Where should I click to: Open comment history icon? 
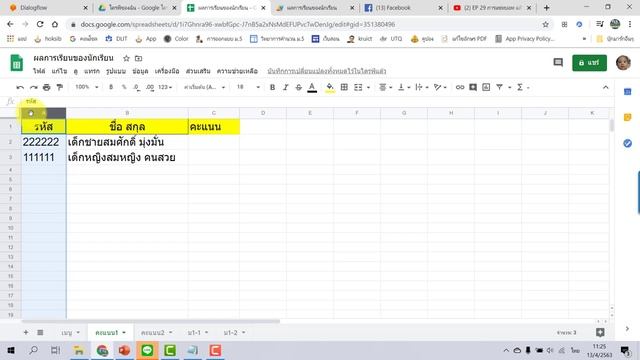pos(558,62)
